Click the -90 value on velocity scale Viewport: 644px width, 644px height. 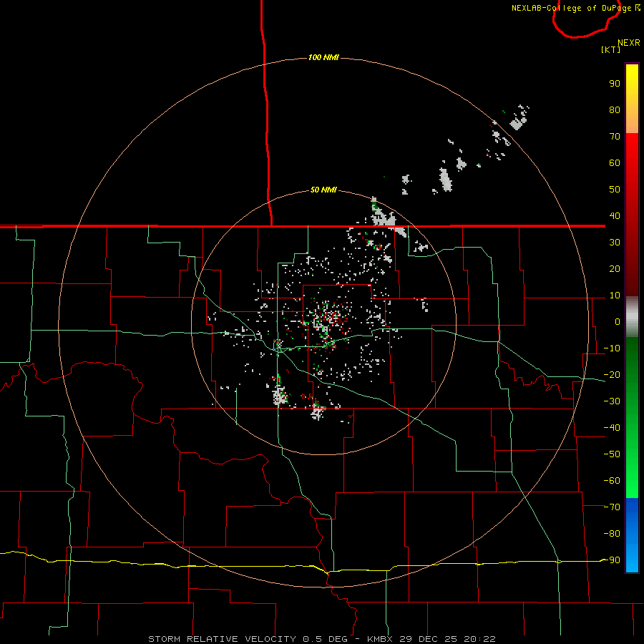click(612, 560)
